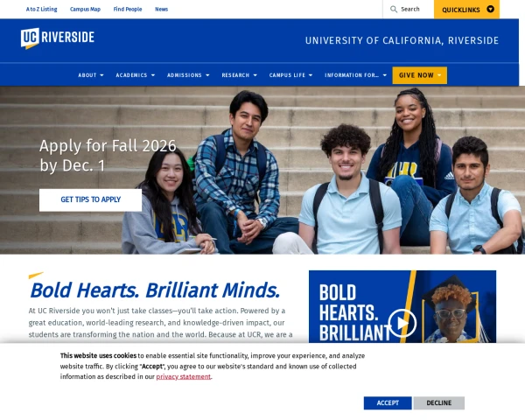The height and width of the screenshot is (420, 525).
Task: Expand the Academics dropdown menu
Action: click(136, 75)
